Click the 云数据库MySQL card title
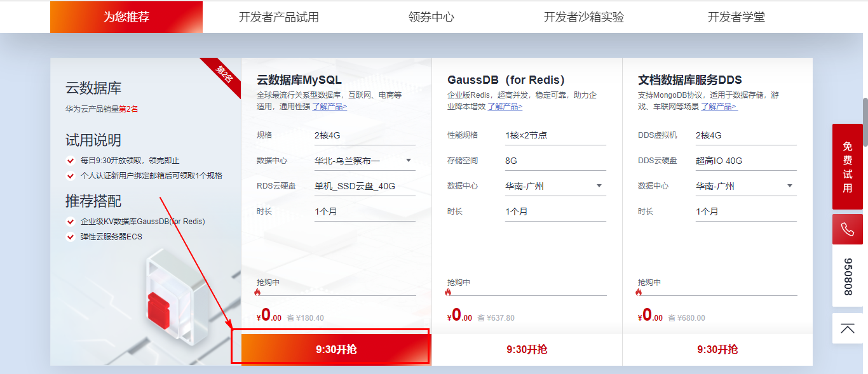This screenshot has width=868, height=374. point(299,80)
